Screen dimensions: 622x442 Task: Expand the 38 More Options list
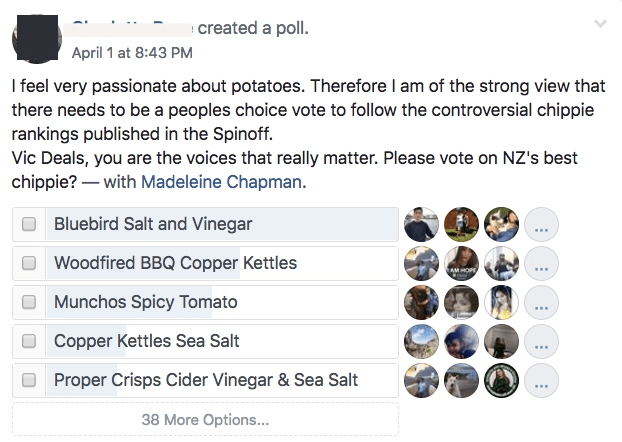pos(205,420)
